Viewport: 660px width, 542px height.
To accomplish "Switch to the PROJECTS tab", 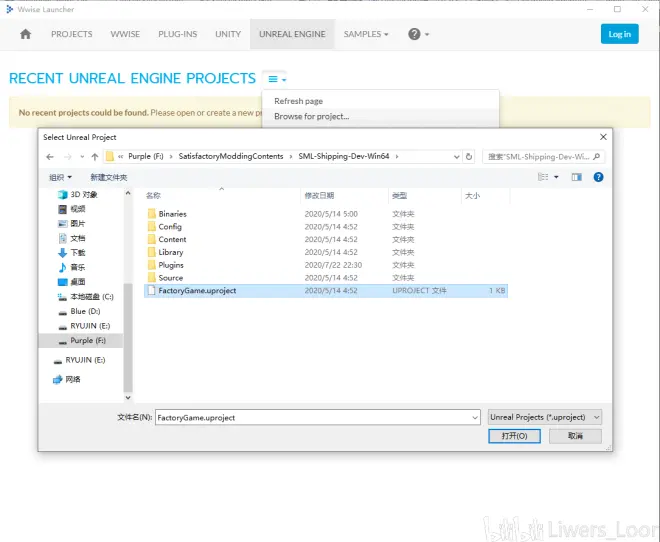I will pos(72,34).
